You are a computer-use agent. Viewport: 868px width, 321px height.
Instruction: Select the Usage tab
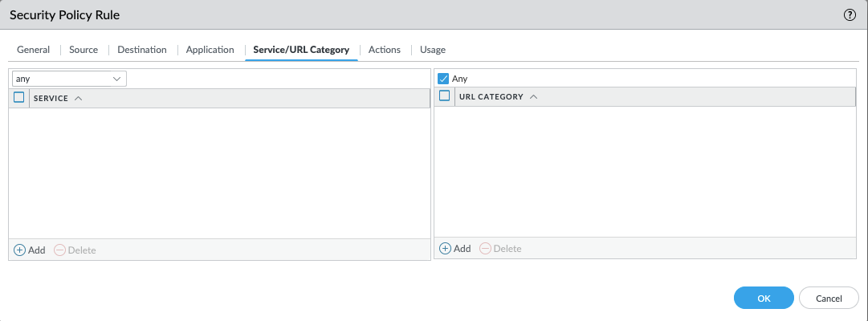click(x=433, y=50)
